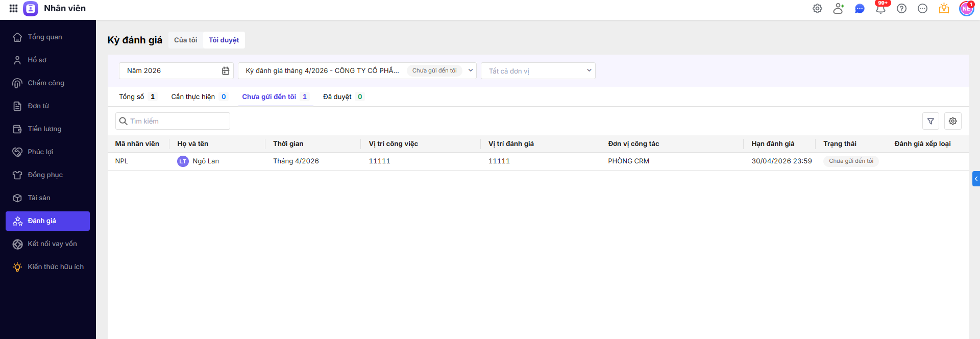Click deadline 30/04/2026 23:59 cell
The height and width of the screenshot is (339, 980).
tap(781, 161)
